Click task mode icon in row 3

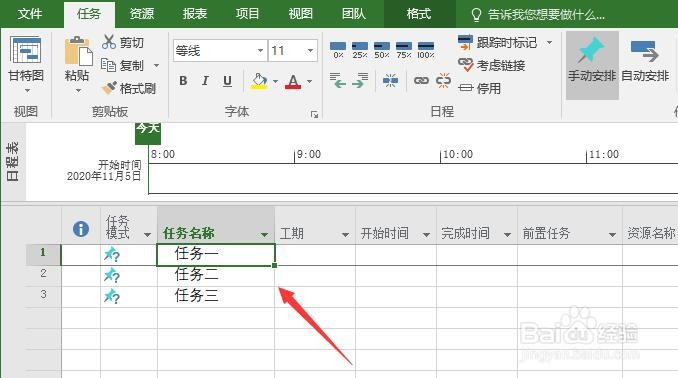click(x=112, y=297)
